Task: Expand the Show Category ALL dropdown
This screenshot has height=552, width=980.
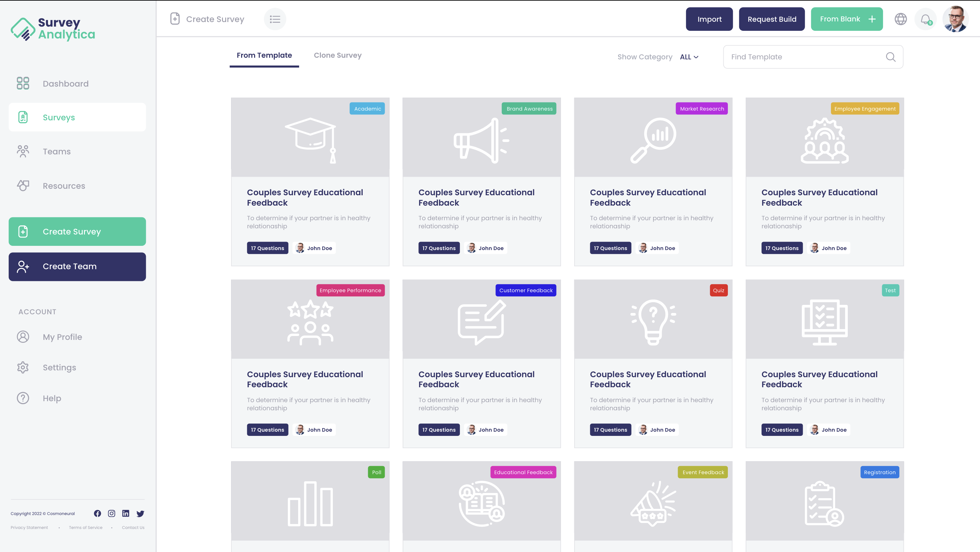Action: (x=689, y=57)
